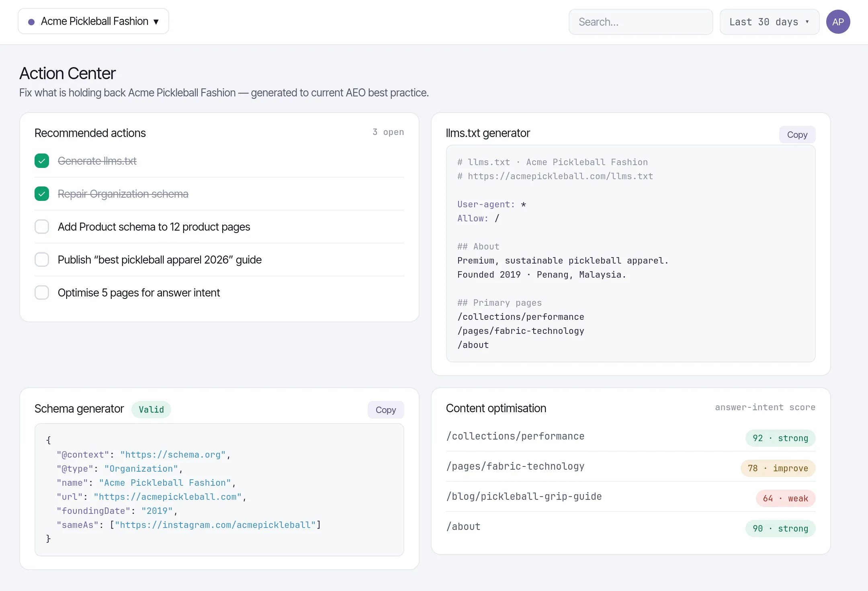Click the Allow: / line in llms.txt

(x=478, y=218)
